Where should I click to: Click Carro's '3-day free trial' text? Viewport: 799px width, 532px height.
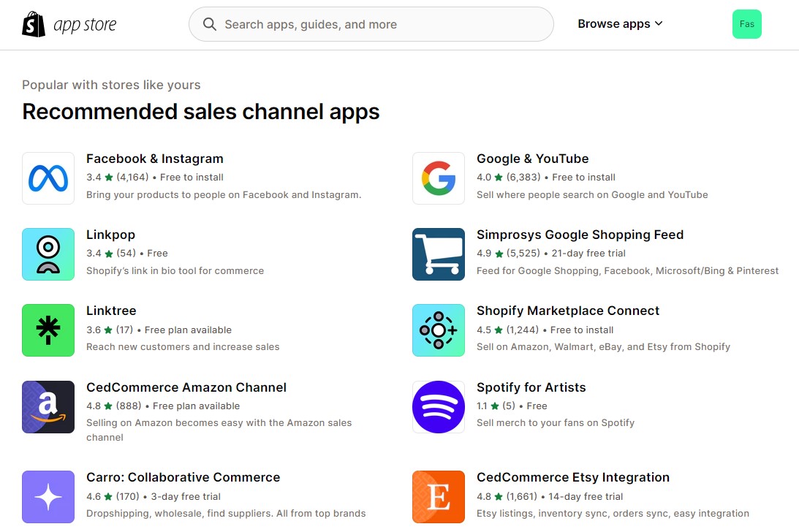pos(186,496)
